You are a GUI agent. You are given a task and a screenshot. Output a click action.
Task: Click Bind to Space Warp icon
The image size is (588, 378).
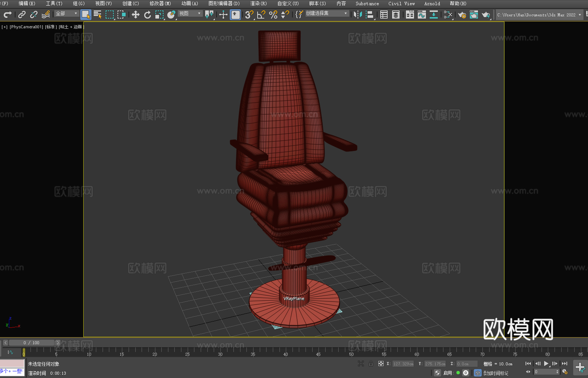(46, 14)
